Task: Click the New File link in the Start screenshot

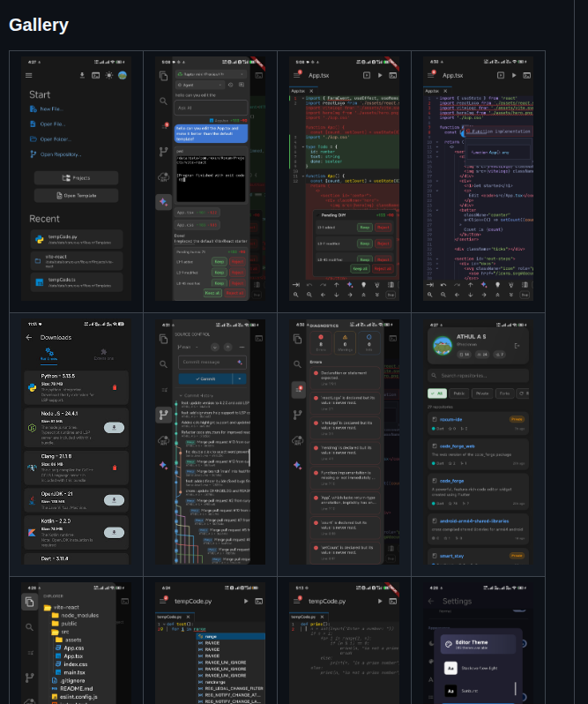Action: (x=46, y=109)
